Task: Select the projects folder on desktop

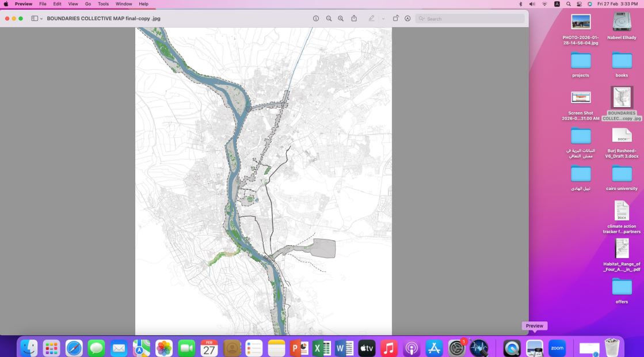Action: click(580, 64)
